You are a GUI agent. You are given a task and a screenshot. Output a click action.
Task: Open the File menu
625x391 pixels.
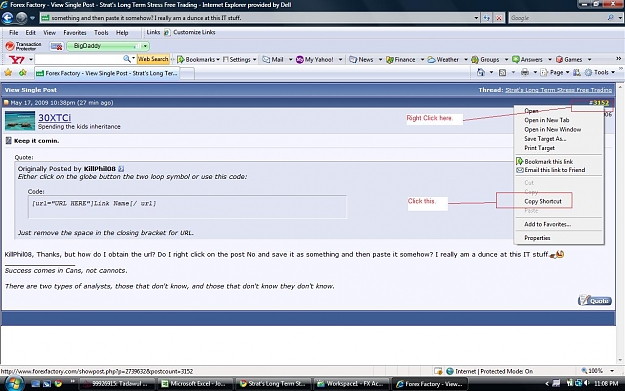(x=14, y=33)
